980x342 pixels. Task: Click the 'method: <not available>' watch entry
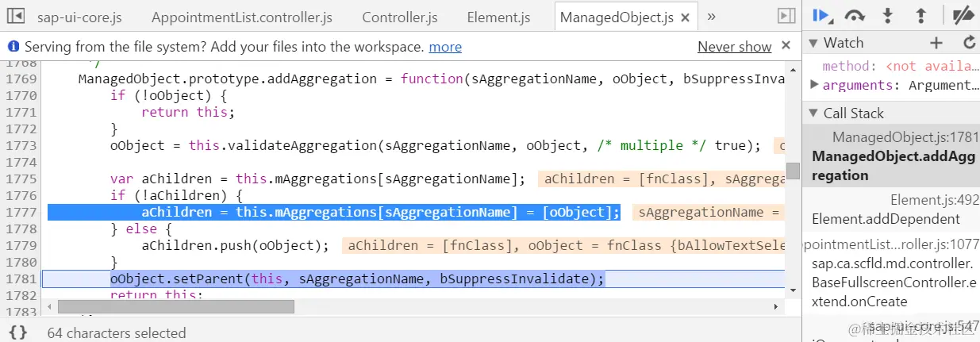pos(900,66)
